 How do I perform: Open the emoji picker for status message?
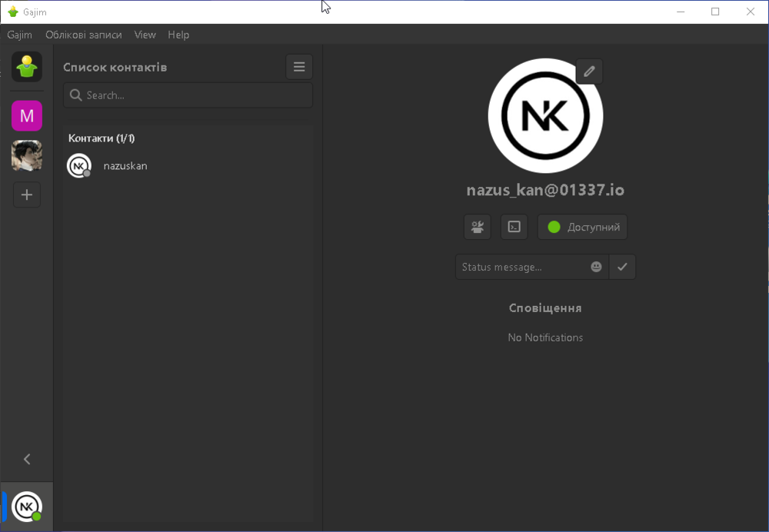pos(597,267)
